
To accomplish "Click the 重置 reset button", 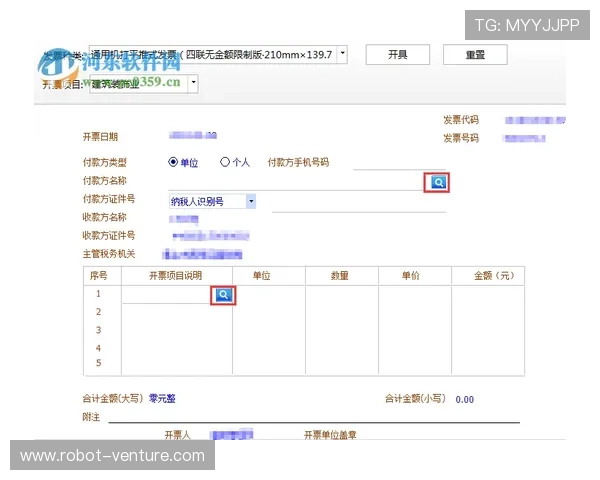I will coord(475,55).
